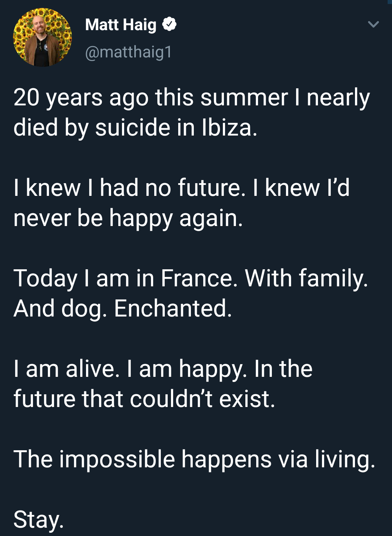392x536 pixels.
Task: Click the word "impossible" in the tweet
Action: [117, 459]
